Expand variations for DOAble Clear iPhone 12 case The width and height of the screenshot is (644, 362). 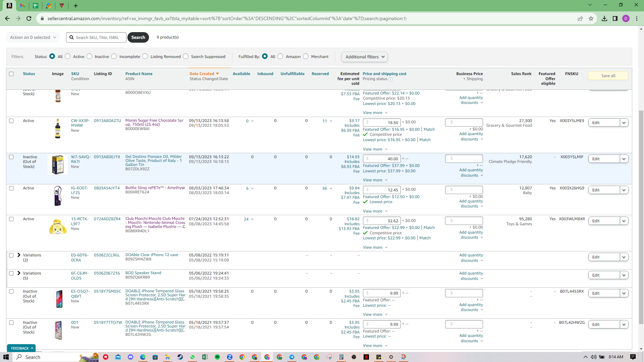click(x=19, y=255)
